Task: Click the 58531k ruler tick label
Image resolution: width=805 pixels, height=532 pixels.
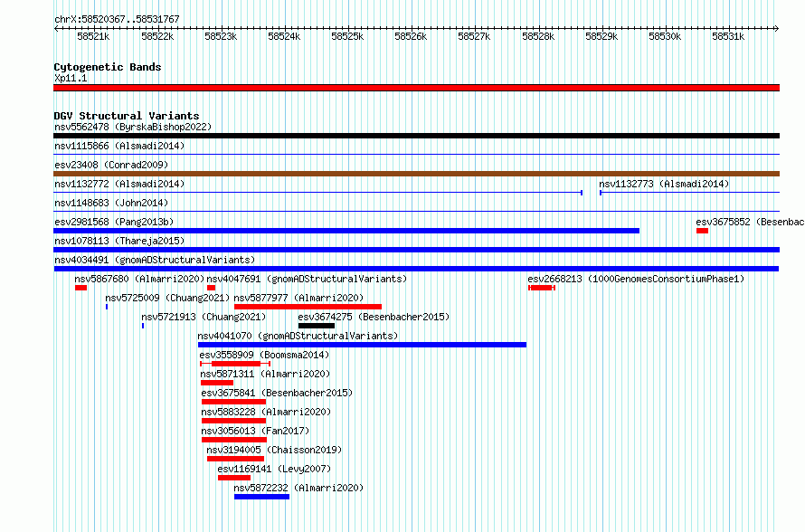Action: [x=728, y=36]
